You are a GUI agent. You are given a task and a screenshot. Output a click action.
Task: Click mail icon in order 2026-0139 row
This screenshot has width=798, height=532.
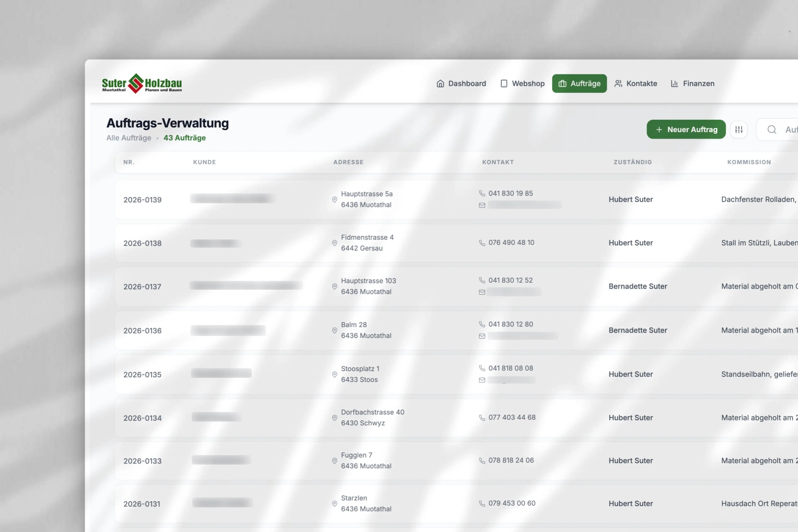[482, 205]
